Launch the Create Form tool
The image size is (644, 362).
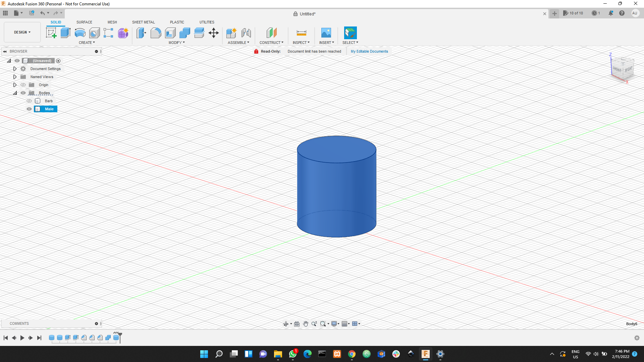click(123, 33)
